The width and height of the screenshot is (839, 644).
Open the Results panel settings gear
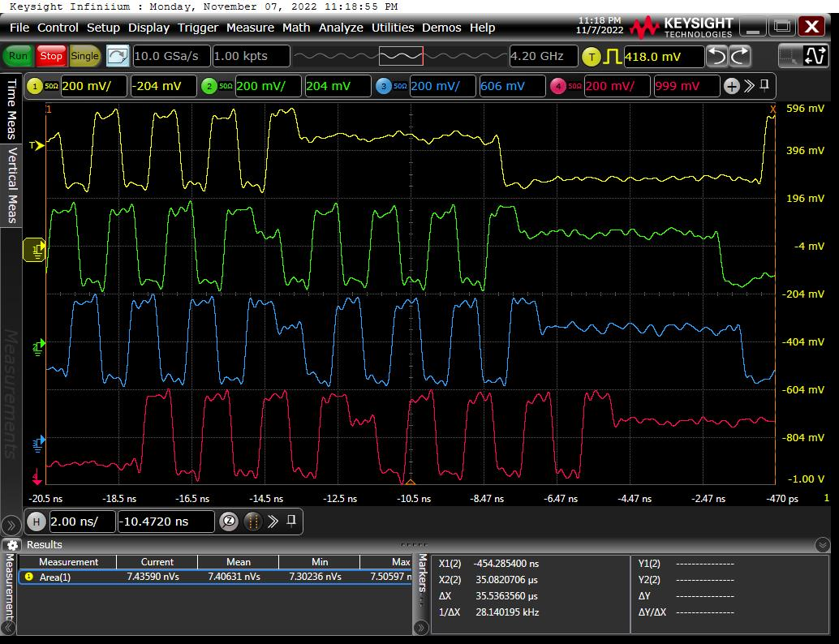(11, 545)
